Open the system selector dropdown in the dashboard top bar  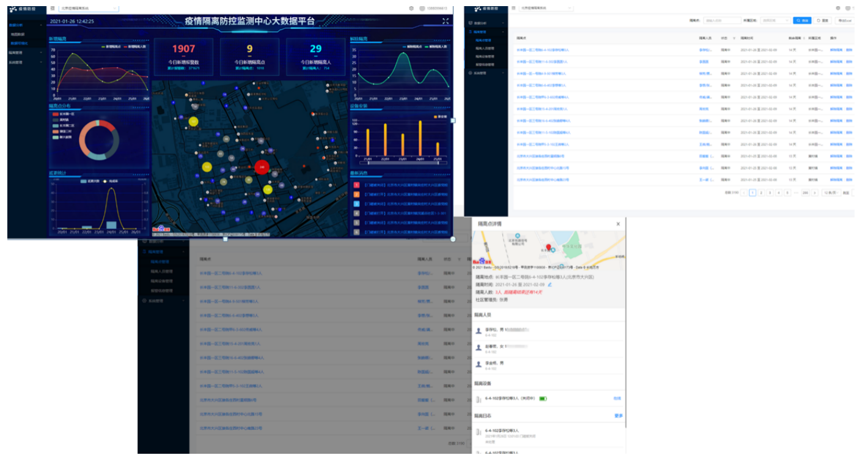tap(89, 8)
